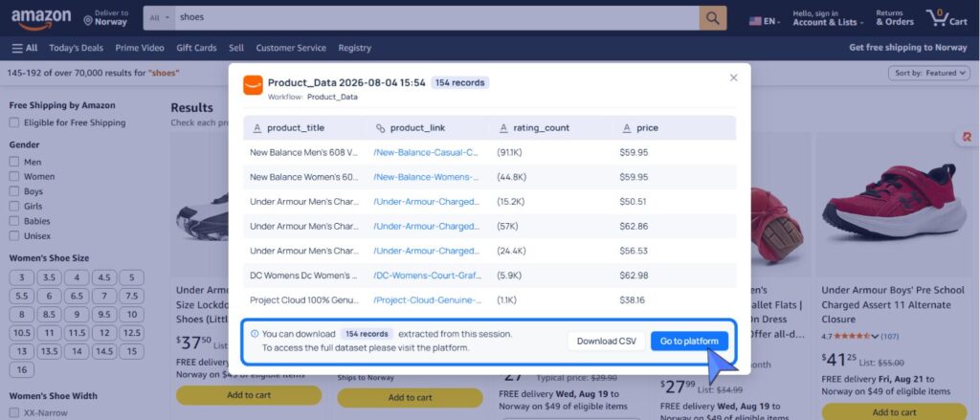Screen dimensions: 980x420
Task: Click Get free shipping to Norway link
Action: (x=907, y=48)
